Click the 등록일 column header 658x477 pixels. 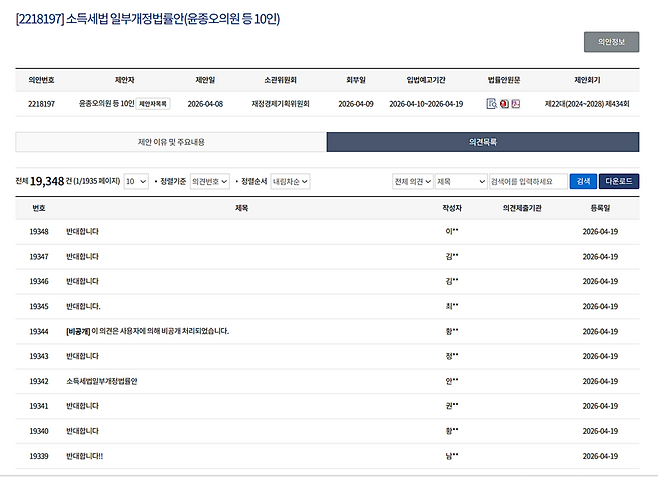point(600,208)
